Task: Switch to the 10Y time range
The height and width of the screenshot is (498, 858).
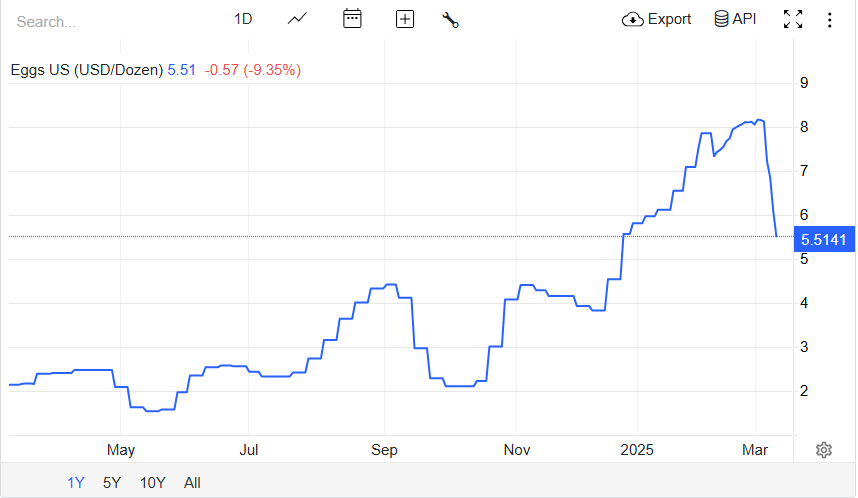Action: pos(152,483)
